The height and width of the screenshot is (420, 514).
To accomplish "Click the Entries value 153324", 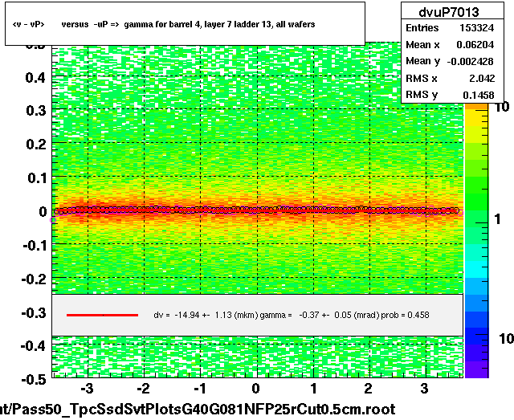I will coord(476,28).
